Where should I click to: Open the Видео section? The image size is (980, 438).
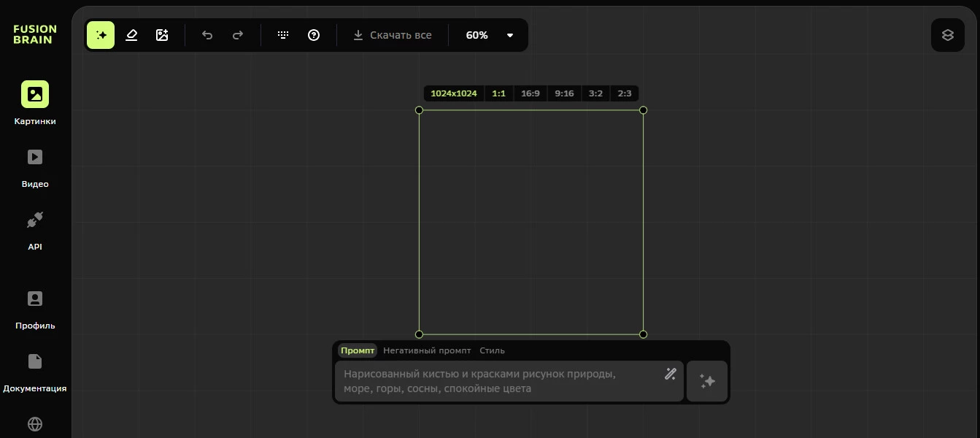35,167
